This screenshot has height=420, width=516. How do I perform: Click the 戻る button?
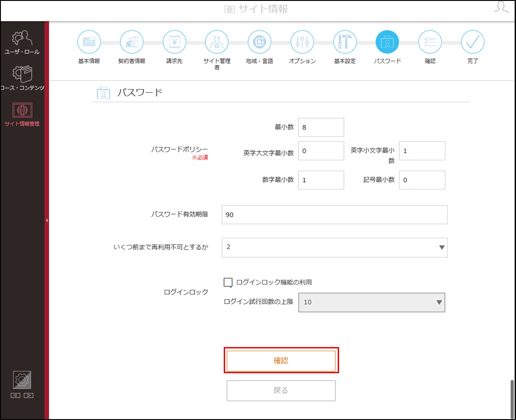(x=281, y=390)
